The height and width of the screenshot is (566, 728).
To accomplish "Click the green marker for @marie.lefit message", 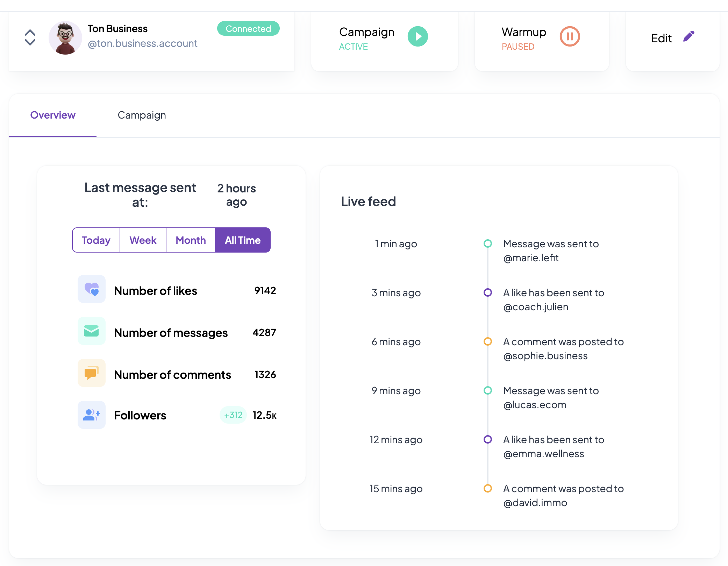I will coord(488,243).
